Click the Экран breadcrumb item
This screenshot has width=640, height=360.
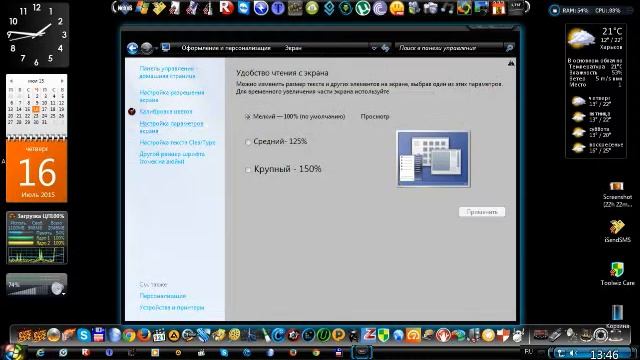click(x=293, y=48)
